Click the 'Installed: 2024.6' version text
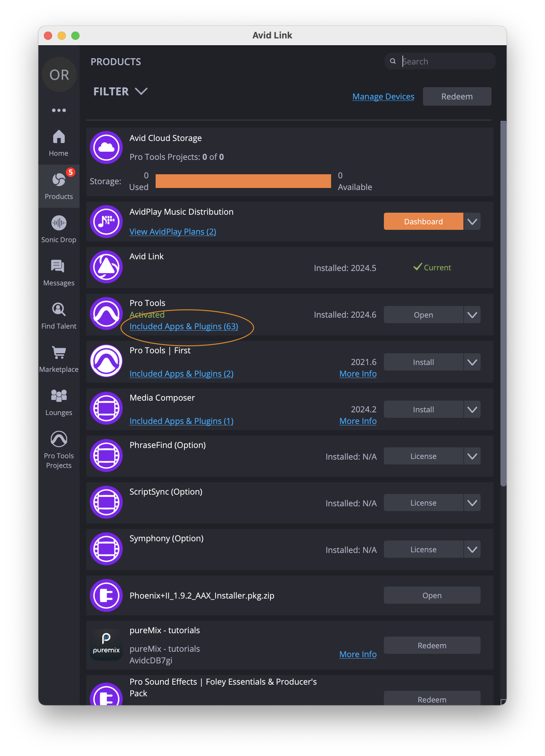Viewport: 545px width, 756px height. click(x=345, y=315)
